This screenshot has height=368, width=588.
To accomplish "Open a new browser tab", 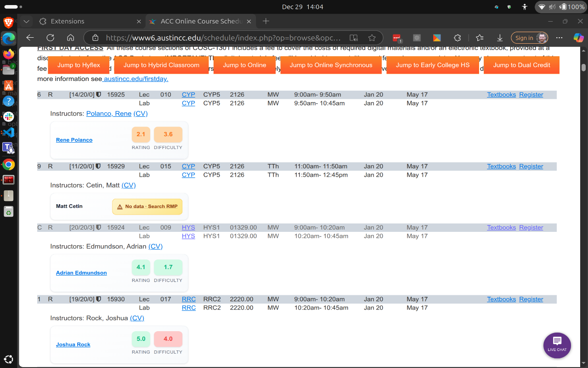I will tap(266, 21).
